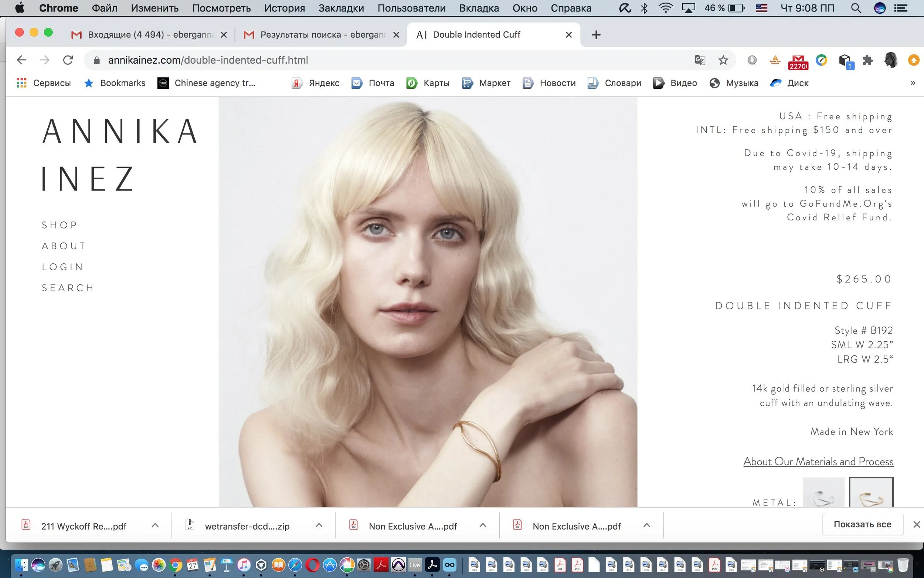Click the Показать все downloads button

point(862,524)
